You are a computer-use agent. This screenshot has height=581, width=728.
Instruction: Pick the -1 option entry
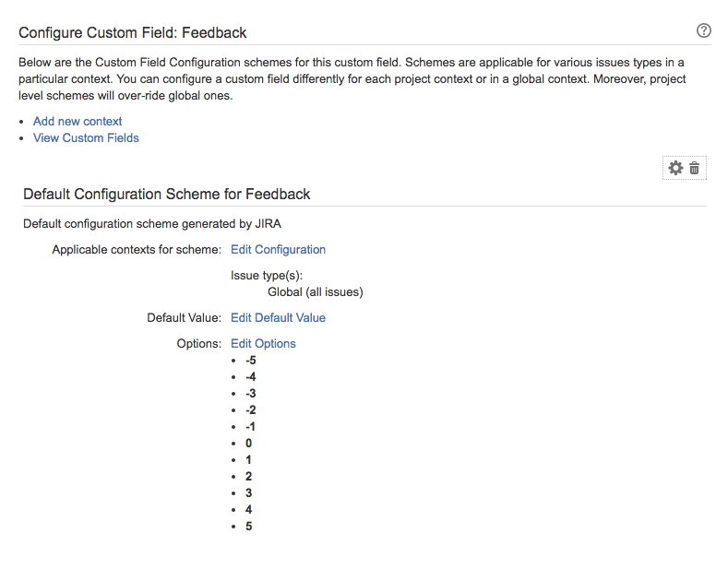(251, 426)
